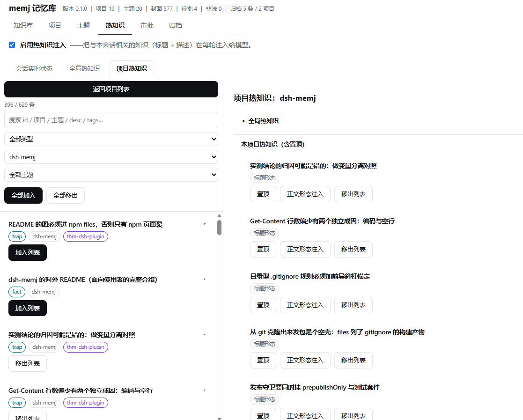
Task: Click the left list scrollbar up arrow
Action: click(x=219, y=216)
